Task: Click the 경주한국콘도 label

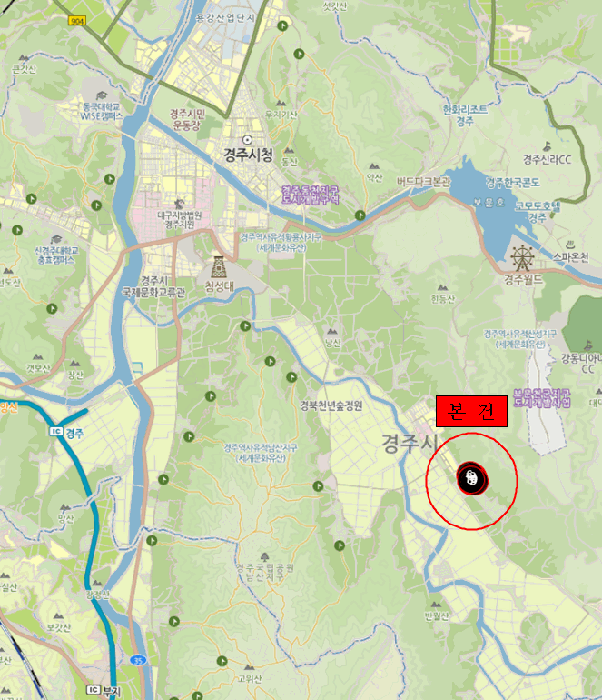Action: point(513,183)
